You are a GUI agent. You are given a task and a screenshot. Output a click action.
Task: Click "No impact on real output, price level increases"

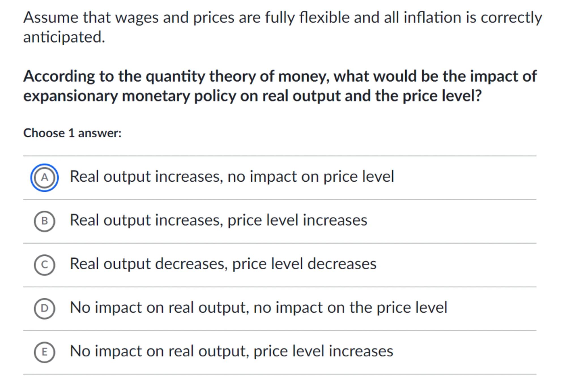pyautogui.click(x=231, y=351)
